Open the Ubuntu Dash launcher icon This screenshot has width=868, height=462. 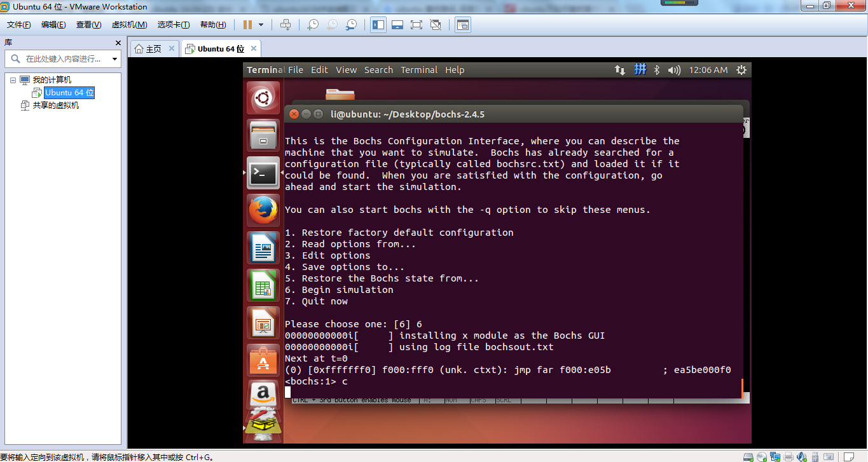point(263,98)
